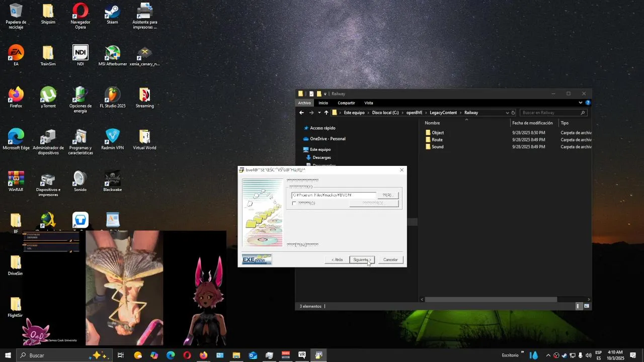Open the DriveSim desktop folder

point(16,265)
